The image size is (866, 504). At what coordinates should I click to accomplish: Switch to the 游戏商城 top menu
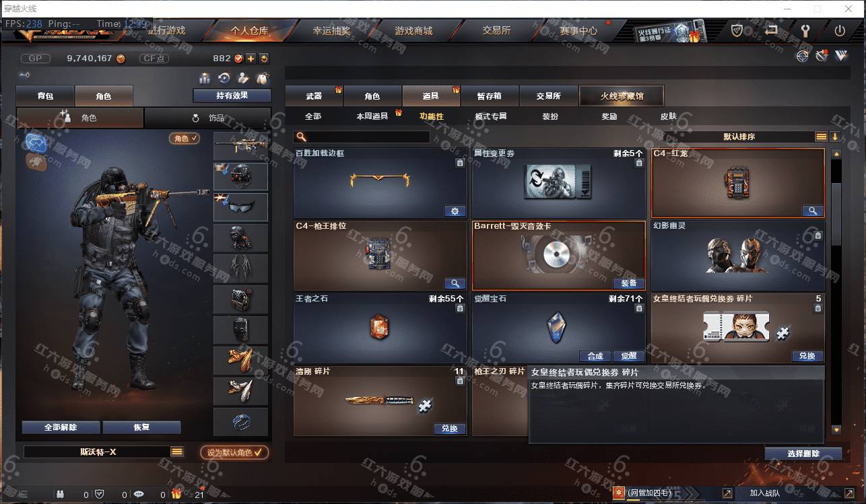tap(413, 30)
